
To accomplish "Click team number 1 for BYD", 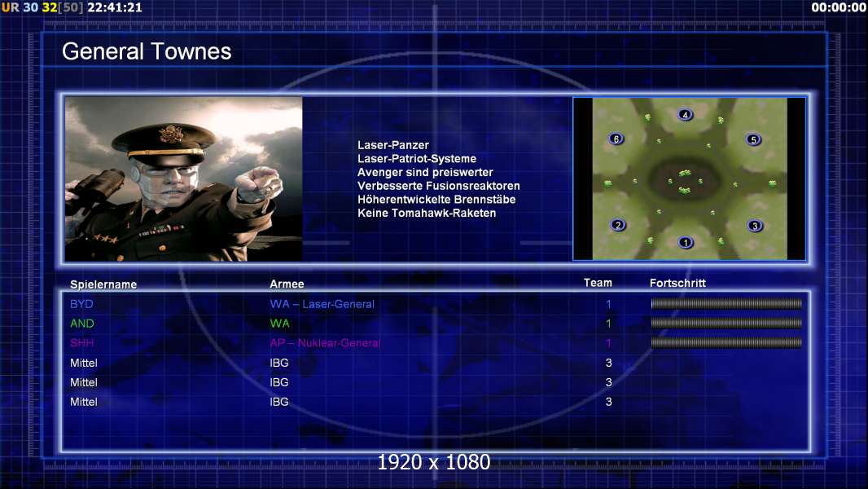I will pyautogui.click(x=608, y=304).
